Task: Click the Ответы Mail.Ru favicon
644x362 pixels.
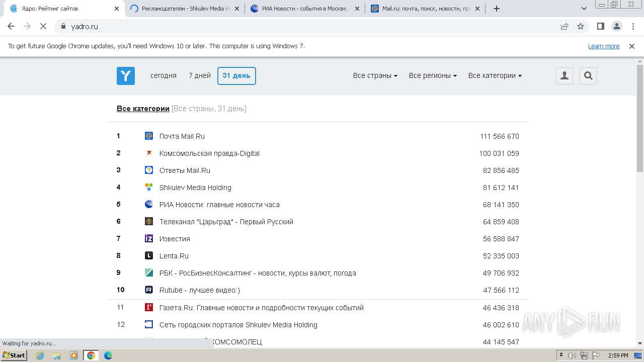Action: point(149,170)
